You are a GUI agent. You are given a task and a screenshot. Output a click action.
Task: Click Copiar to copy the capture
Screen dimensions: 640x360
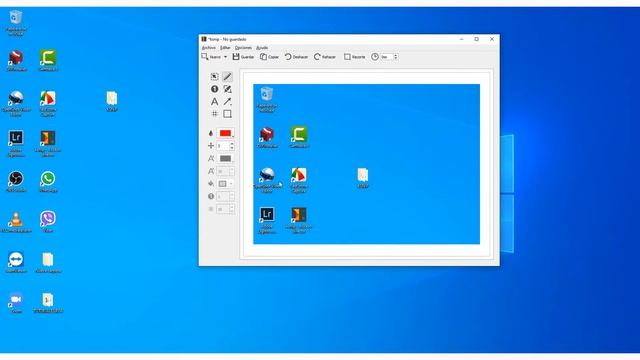click(269, 57)
